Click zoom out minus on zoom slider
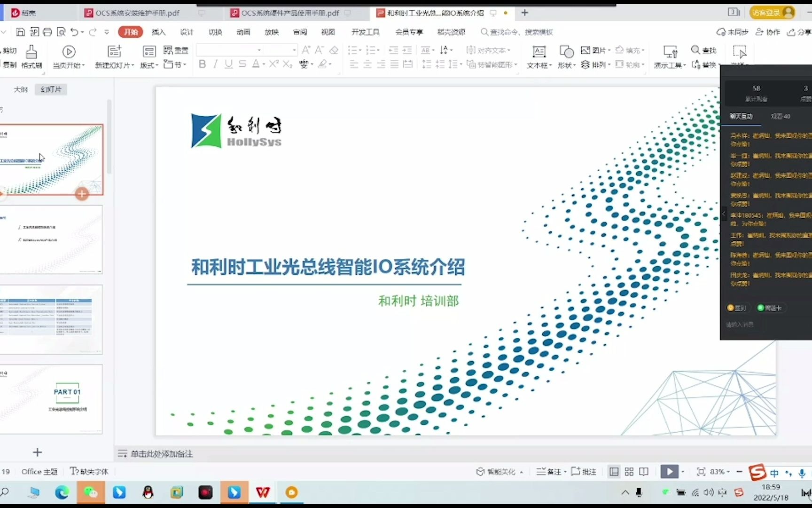This screenshot has width=812, height=508. tap(739, 471)
